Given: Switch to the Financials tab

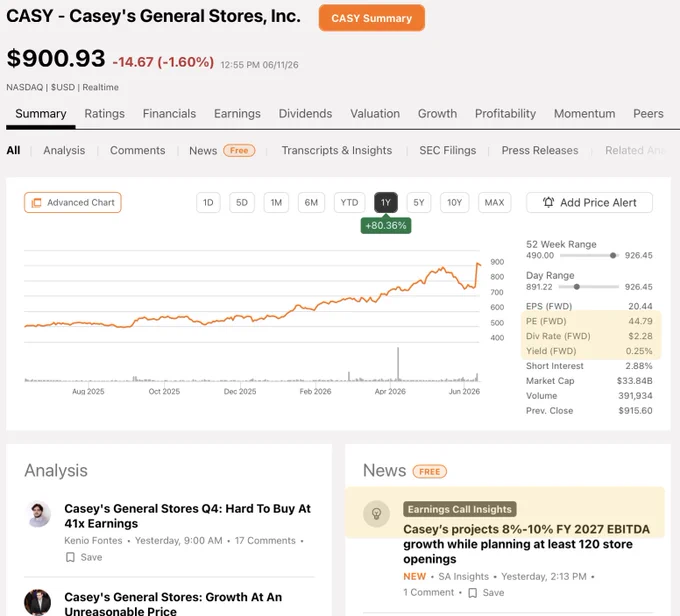Looking at the screenshot, I should [169, 114].
